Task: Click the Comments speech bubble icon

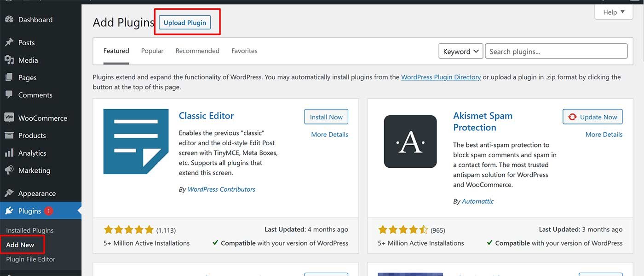Action: click(9, 95)
